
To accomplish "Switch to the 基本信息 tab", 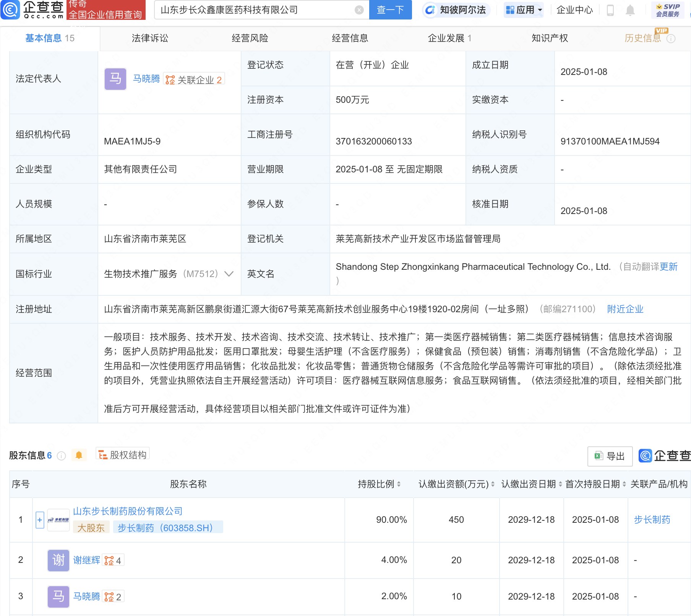I will point(50,38).
